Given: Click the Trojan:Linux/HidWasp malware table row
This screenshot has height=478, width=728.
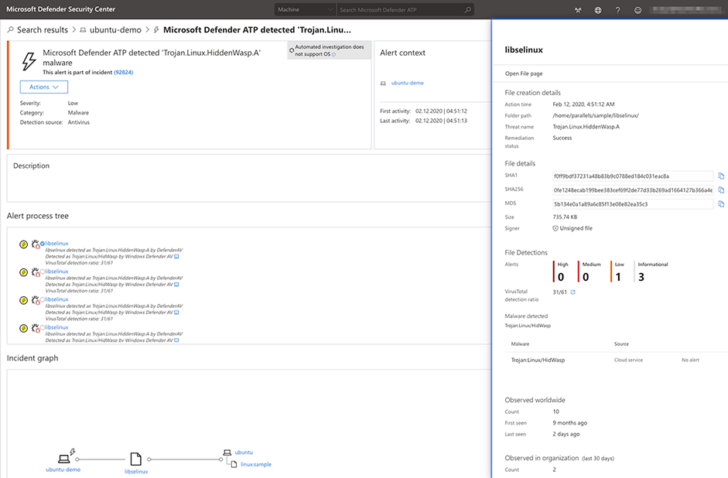Looking at the screenshot, I should (616, 360).
